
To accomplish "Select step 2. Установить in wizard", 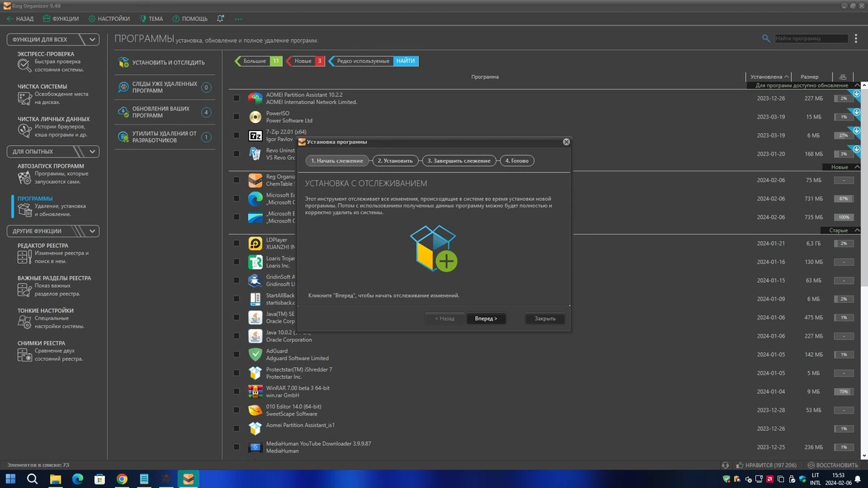I will pos(395,160).
